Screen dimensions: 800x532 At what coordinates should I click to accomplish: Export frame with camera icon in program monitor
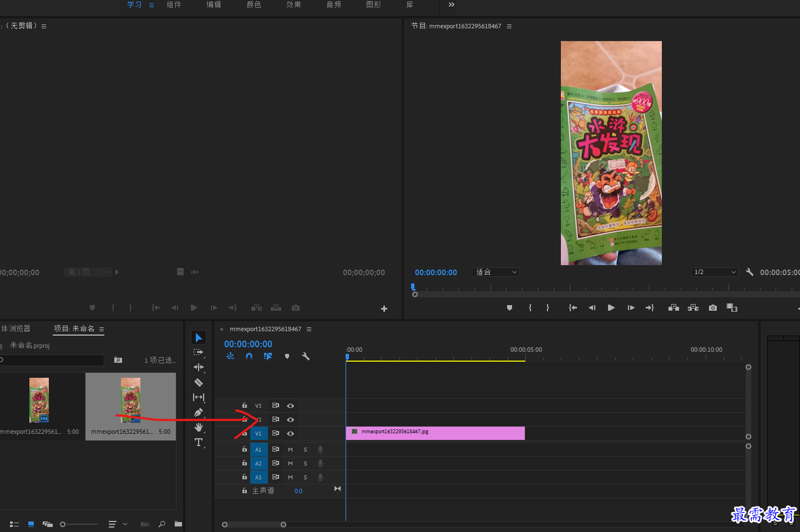713,308
